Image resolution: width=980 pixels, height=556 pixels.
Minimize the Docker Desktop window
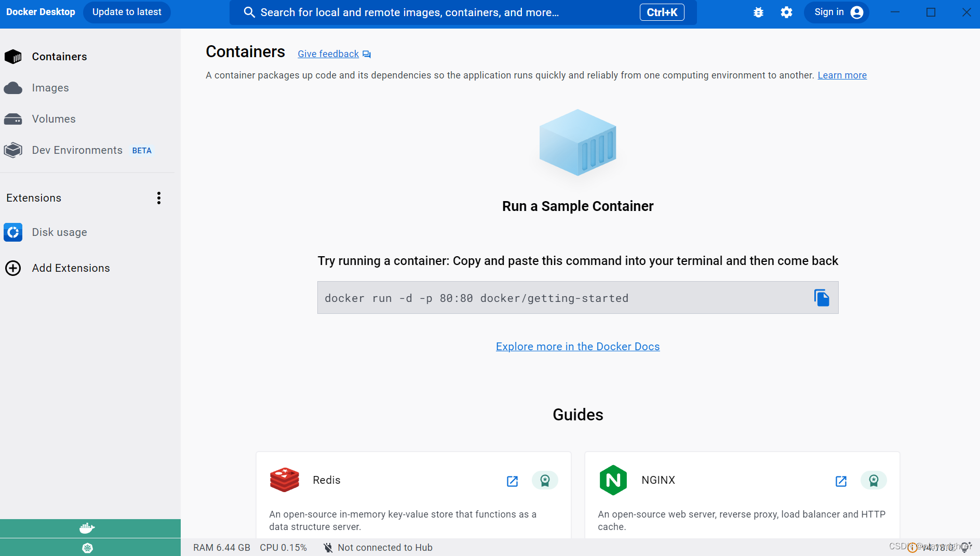895,12
